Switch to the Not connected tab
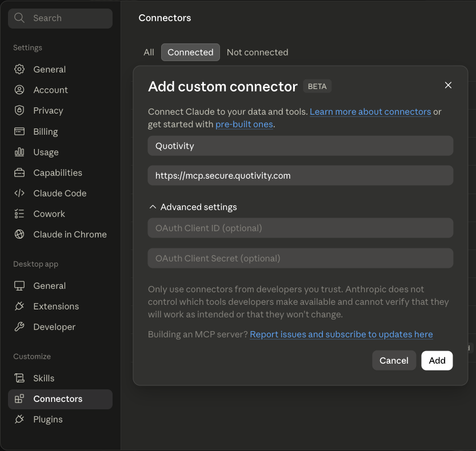The height and width of the screenshot is (451, 476). coord(257,52)
